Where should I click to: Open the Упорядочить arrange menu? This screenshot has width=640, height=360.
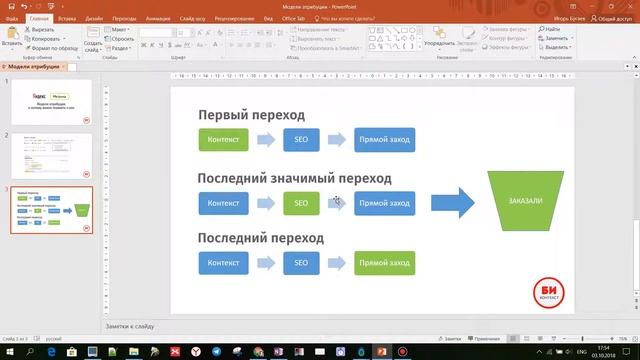tap(439, 39)
